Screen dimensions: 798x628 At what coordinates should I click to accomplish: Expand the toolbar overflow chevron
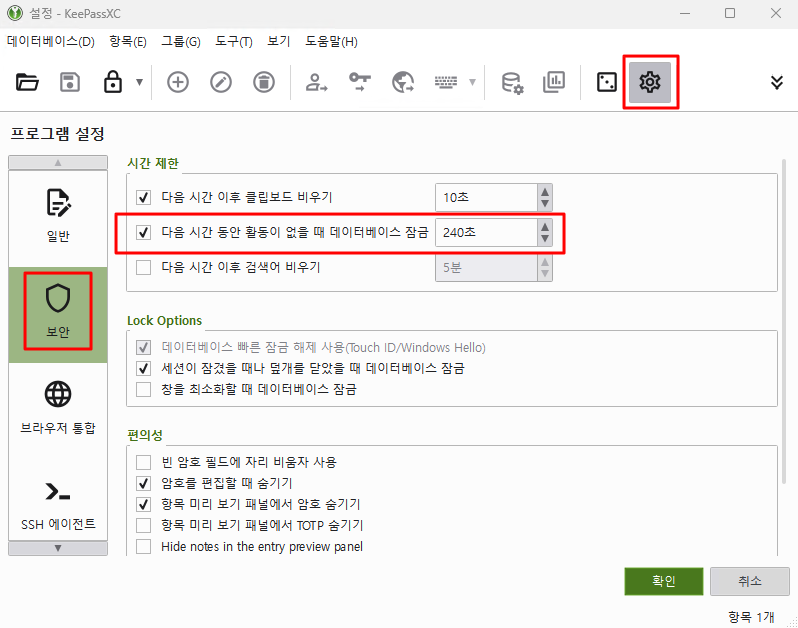point(777,82)
